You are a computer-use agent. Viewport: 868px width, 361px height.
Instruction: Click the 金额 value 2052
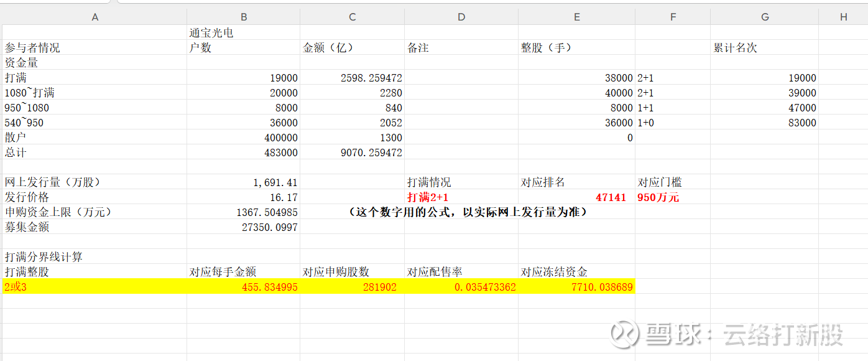(x=352, y=122)
